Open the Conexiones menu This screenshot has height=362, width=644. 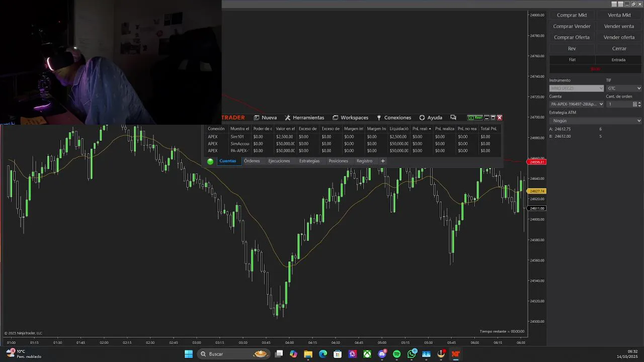pos(394,118)
